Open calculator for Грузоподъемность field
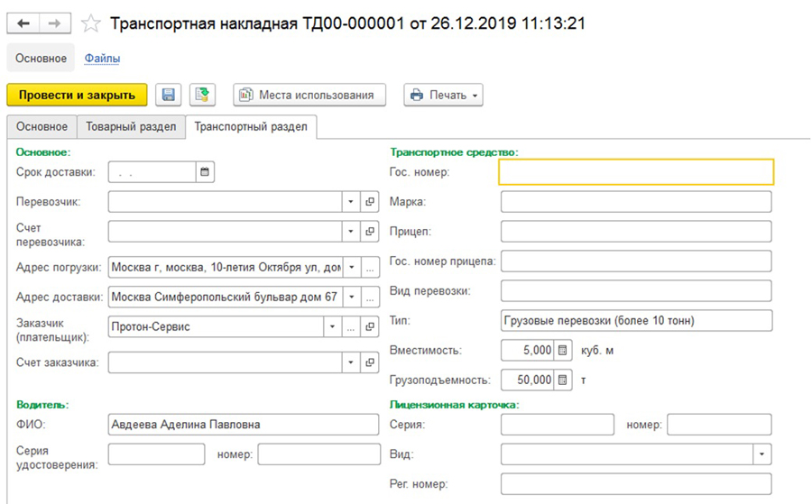 click(x=562, y=380)
